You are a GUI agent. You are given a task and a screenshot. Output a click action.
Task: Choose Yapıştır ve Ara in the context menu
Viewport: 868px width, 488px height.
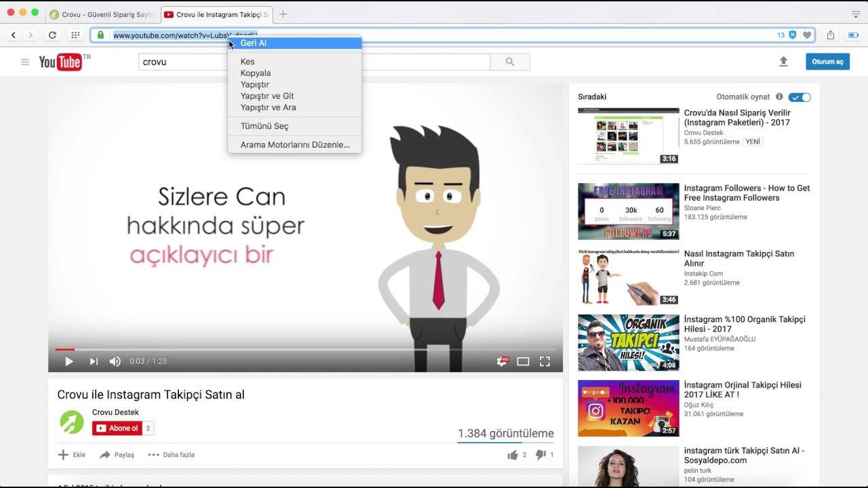point(294,107)
